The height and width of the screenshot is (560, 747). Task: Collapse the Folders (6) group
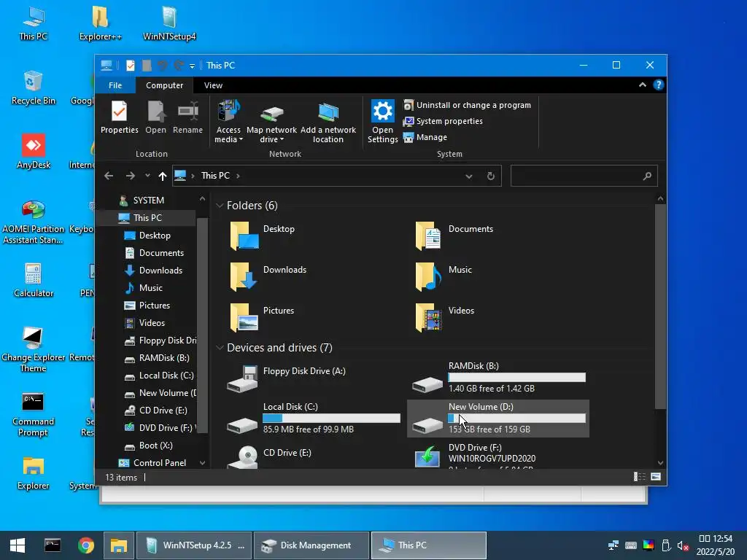220,205
